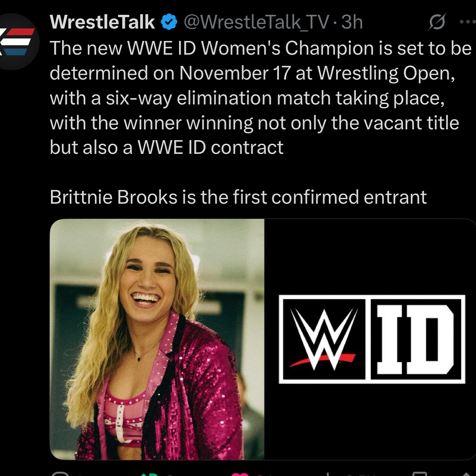Toggle the bookmark icon for this post

click(x=420, y=474)
